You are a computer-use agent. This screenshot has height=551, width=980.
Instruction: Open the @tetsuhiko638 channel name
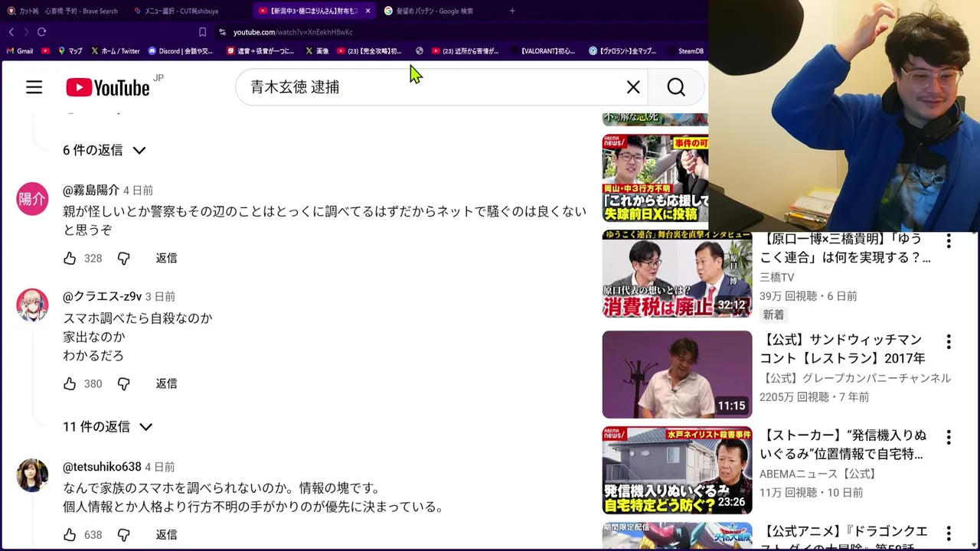102,467
